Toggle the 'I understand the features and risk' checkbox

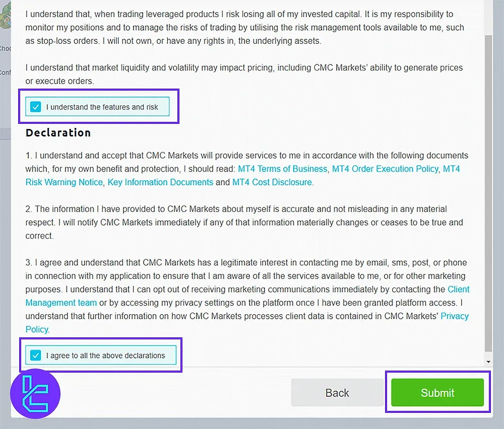(35, 106)
